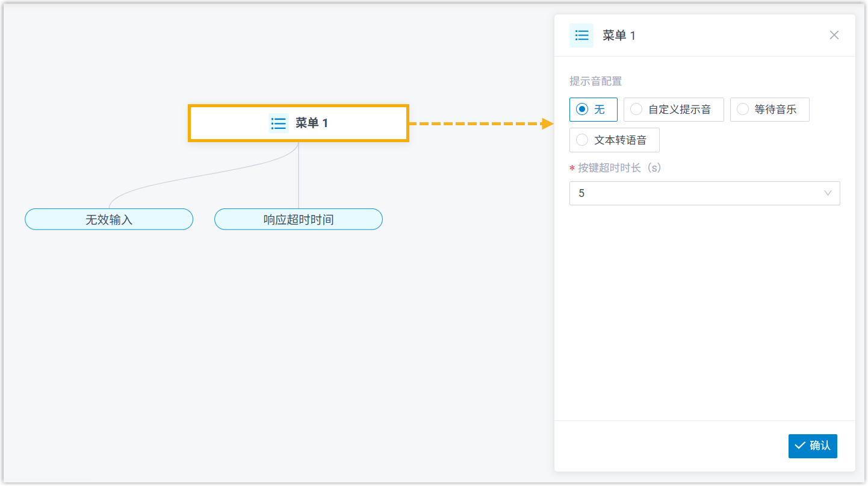Click the list icon in the canvas 菜单 1 node
Screen dimensions: 868x486
pos(278,123)
